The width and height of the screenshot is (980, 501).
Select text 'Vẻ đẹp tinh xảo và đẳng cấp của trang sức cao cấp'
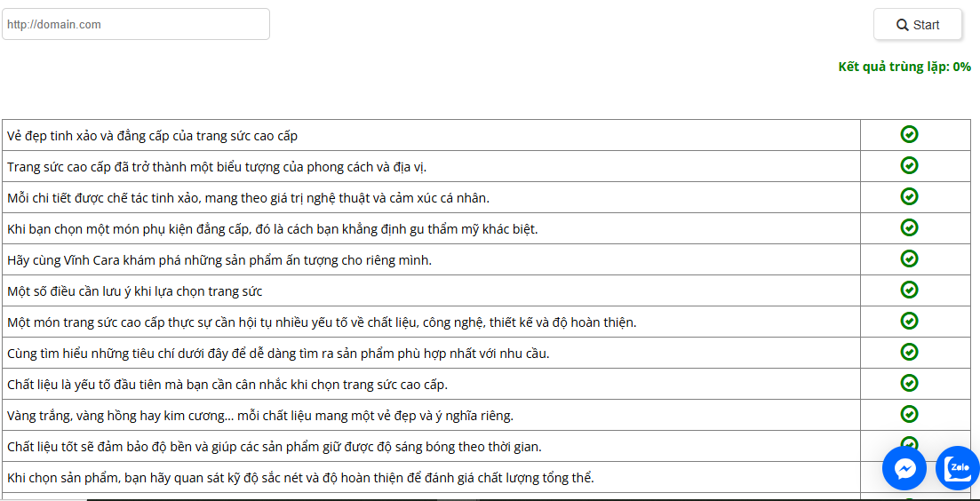tap(153, 136)
